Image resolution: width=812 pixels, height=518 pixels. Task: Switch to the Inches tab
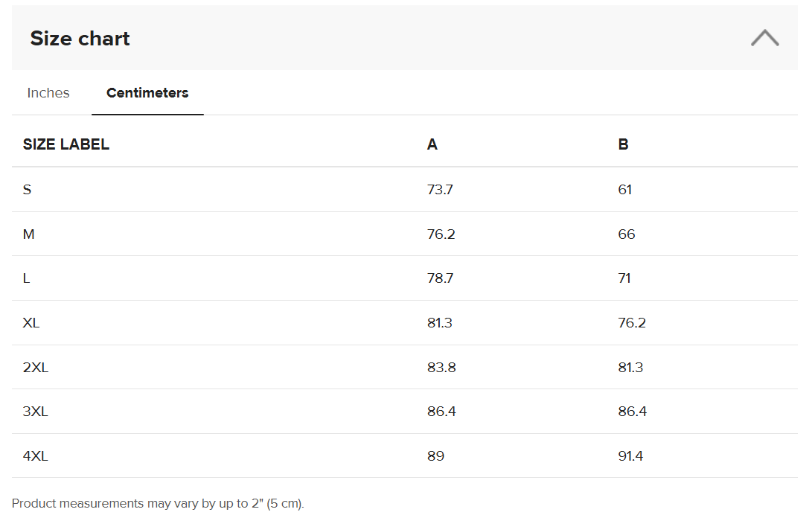pos(48,93)
